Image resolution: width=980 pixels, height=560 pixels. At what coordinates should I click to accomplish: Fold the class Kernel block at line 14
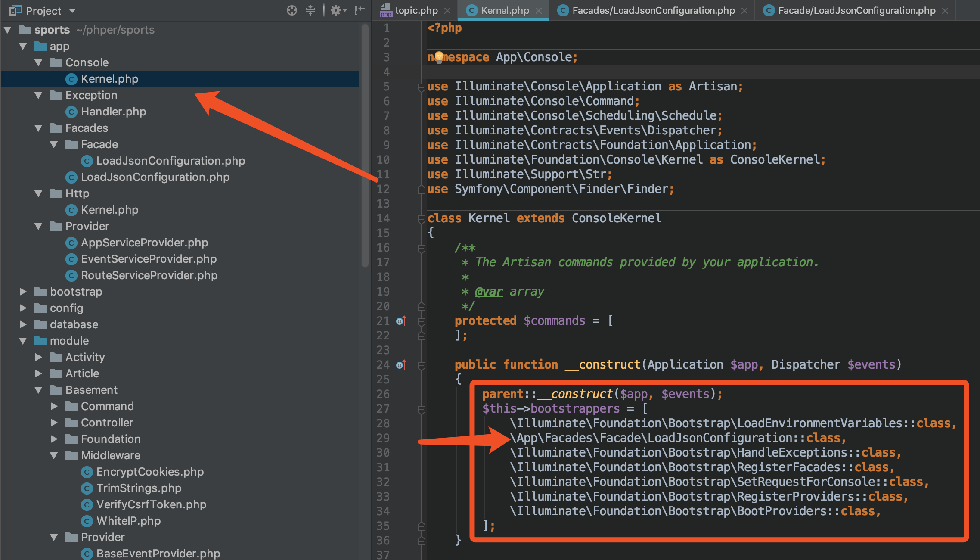pyautogui.click(x=421, y=219)
